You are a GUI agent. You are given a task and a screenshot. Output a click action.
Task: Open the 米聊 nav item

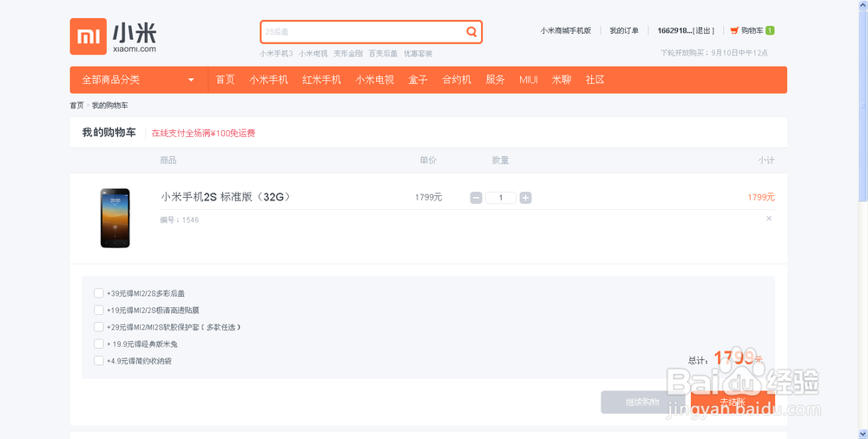(562, 80)
